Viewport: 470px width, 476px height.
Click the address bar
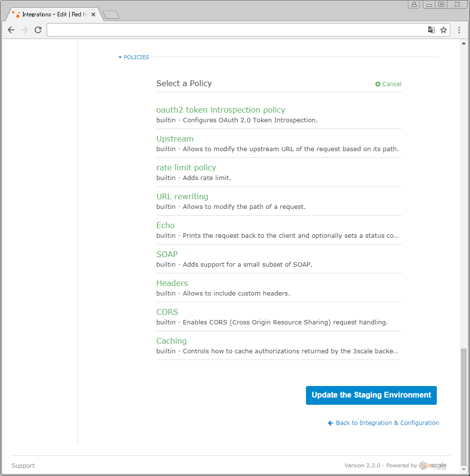(x=236, y=30)
